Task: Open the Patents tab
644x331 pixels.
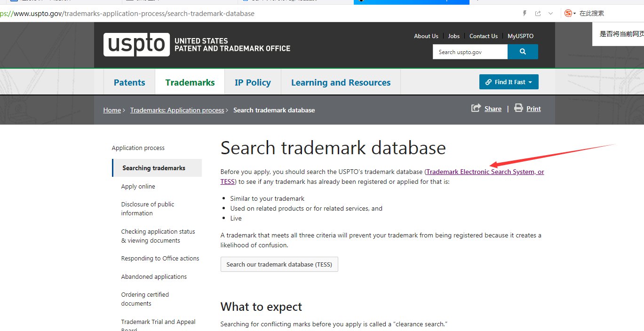Action: coord(129,82)
